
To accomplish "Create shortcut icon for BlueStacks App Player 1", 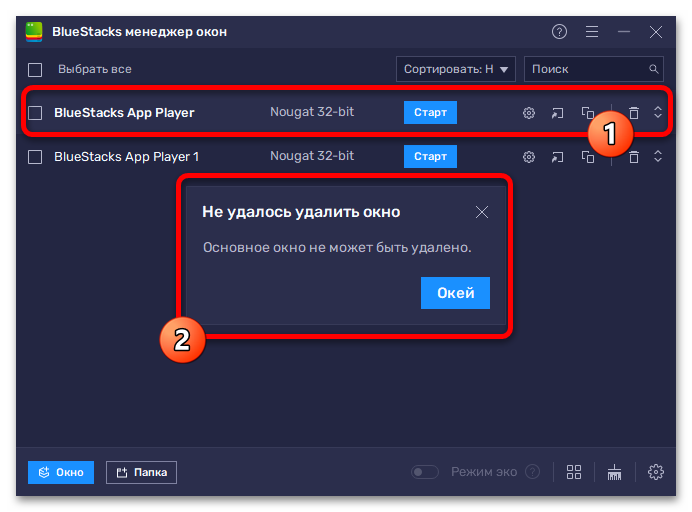I will pyautogui.click(x=557, y=157).
